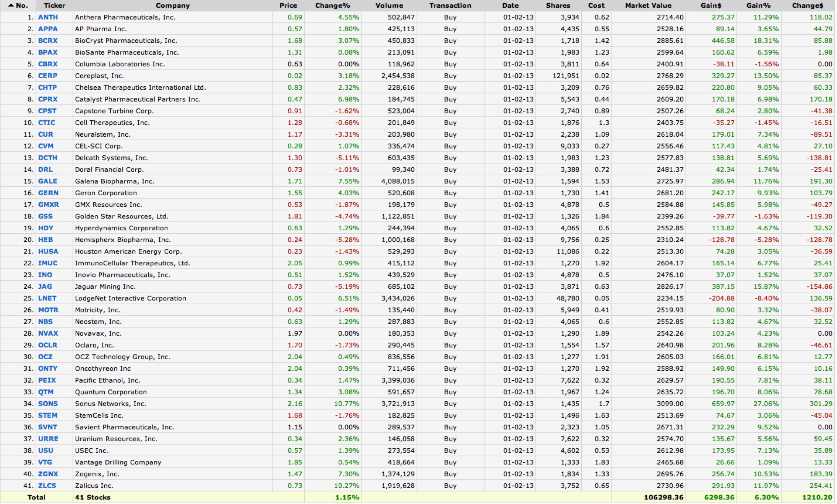Viewport: 837px width, 504px height.
Task: Sort by Price column header
Action: 288,5
